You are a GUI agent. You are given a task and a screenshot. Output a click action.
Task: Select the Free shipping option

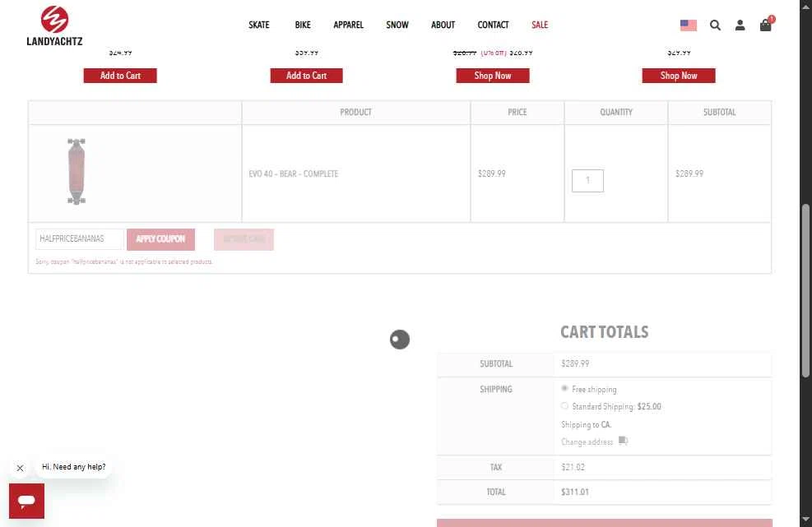point(564,388)
